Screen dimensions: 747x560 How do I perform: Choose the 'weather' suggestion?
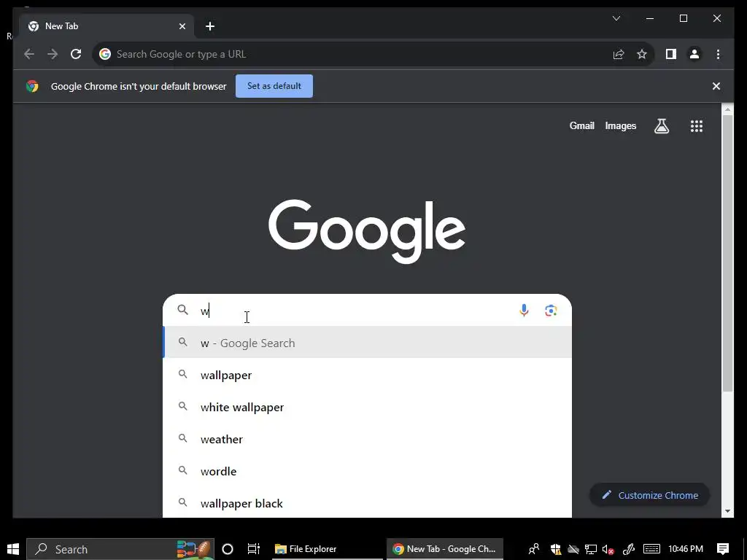368,439
